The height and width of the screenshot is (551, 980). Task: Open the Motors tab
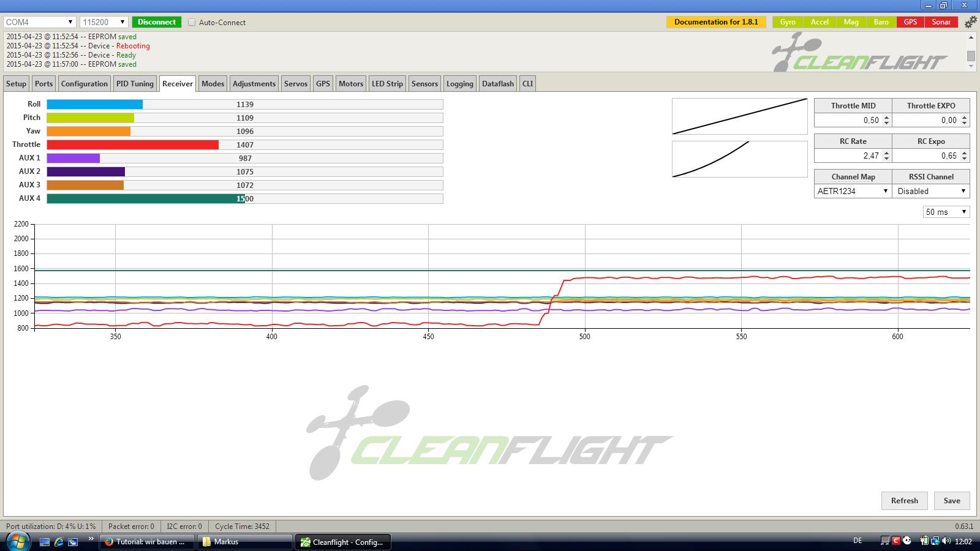[351, 84]
